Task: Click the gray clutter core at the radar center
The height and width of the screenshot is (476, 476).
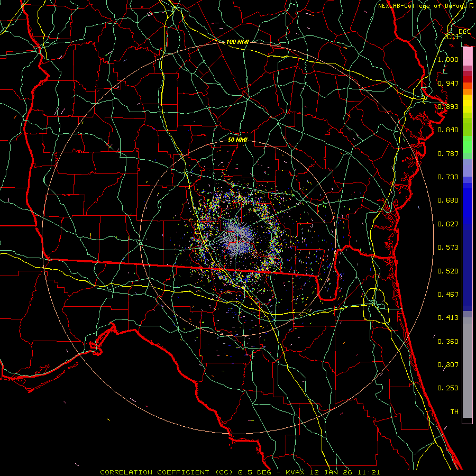Action: (239, 239)
